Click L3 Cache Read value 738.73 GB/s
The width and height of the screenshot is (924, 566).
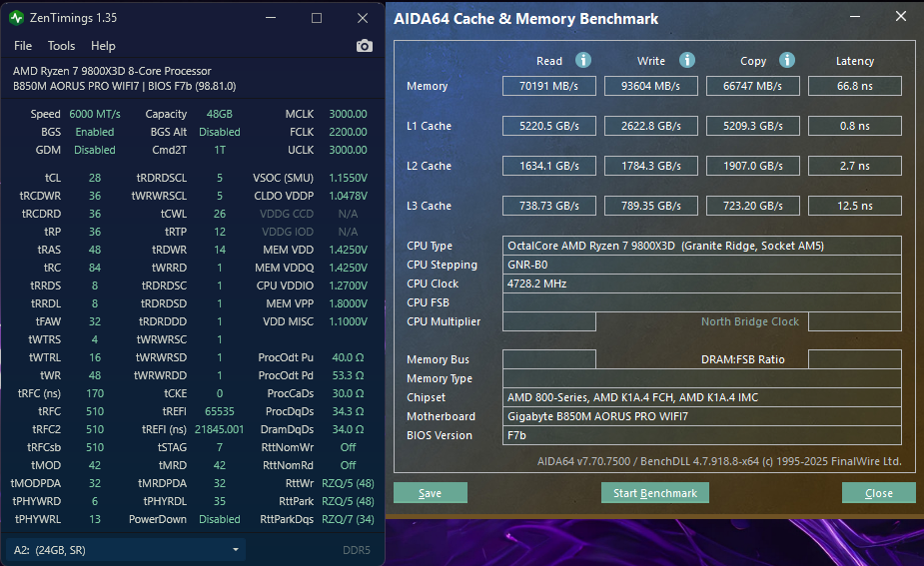[x=549, y=207]
